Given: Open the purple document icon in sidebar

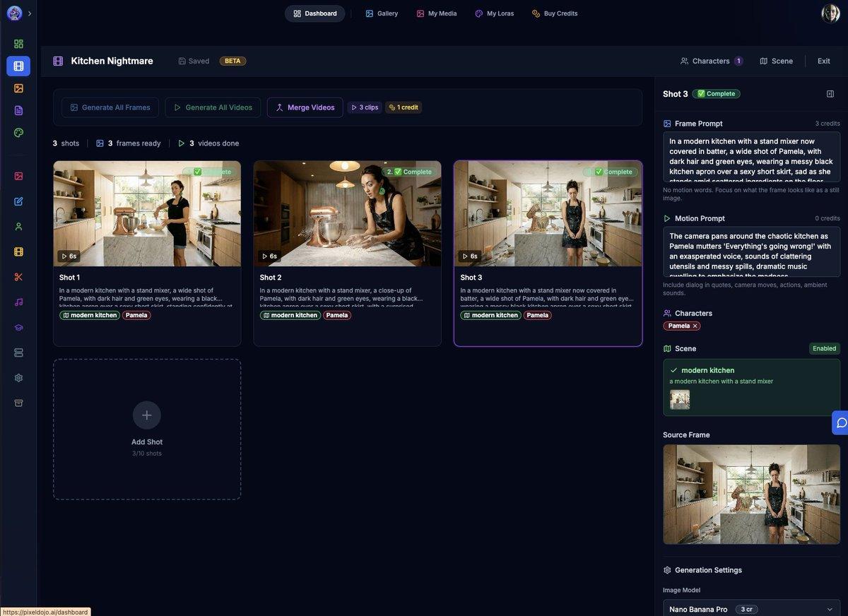Looking at the screenshot, I should point(18,110).
